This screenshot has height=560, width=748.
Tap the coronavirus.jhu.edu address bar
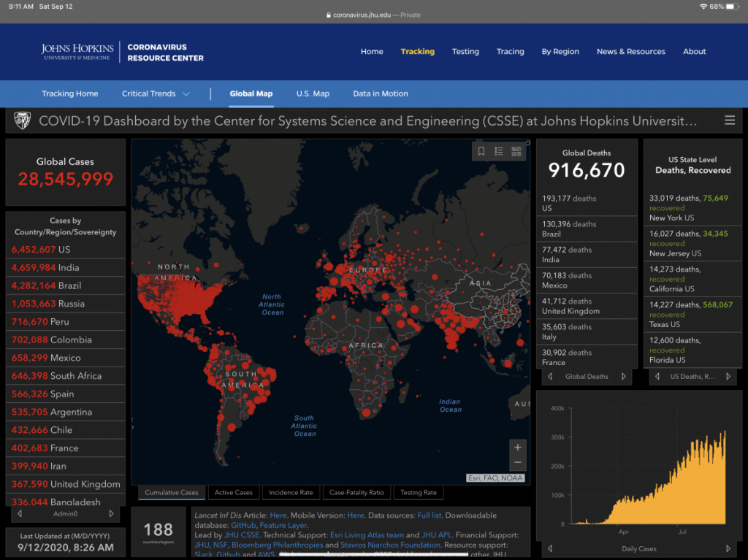[x=373, y=15]
